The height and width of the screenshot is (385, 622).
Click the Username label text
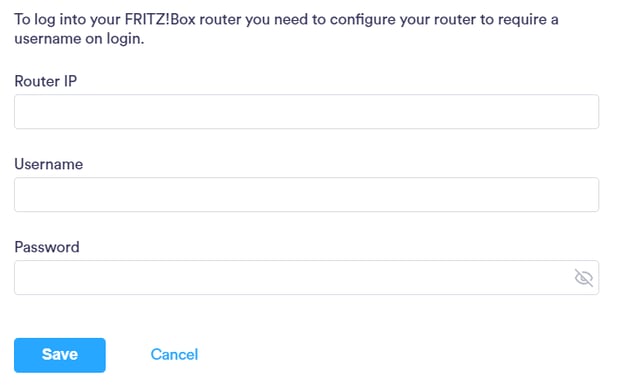pos(49,164)
